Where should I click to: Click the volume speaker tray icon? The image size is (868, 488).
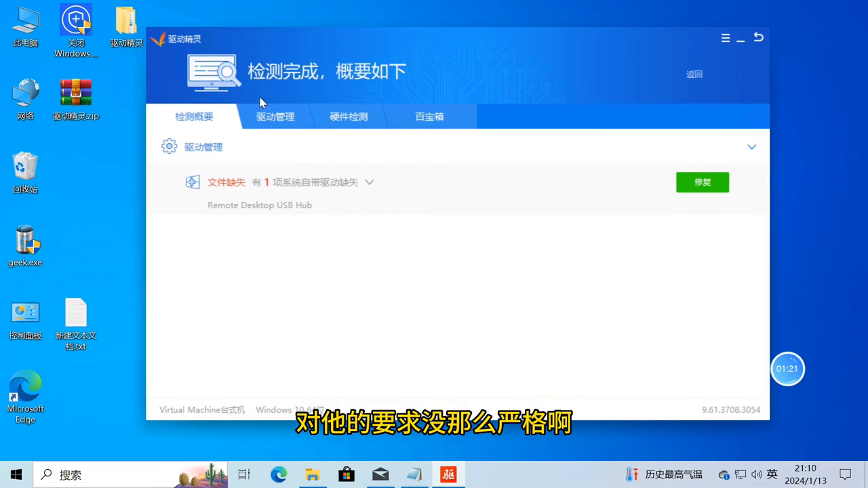pyautogui.click(x=757, y=475)
